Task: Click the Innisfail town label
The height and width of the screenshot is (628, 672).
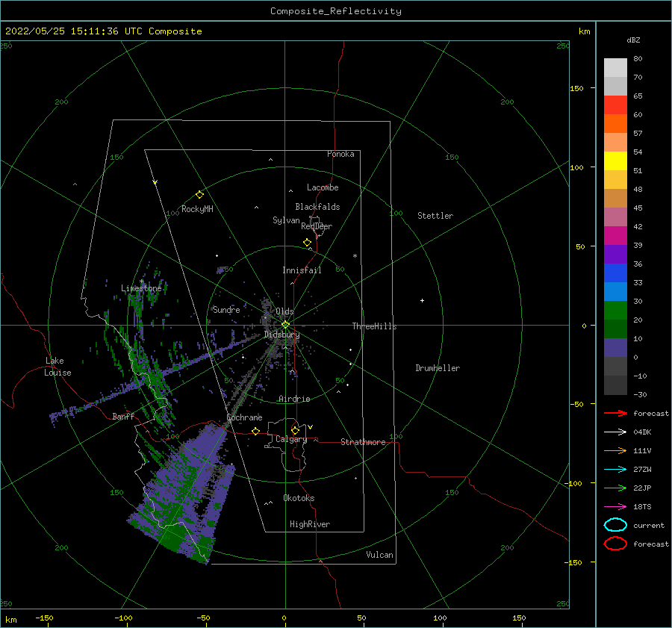Action: click(302, 270)
